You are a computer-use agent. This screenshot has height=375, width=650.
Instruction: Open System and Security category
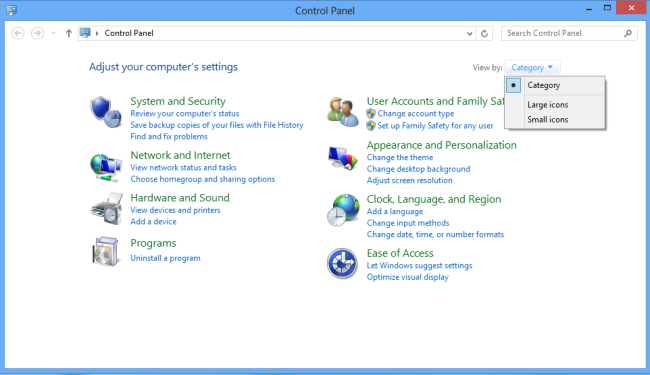tap(178, 101)
